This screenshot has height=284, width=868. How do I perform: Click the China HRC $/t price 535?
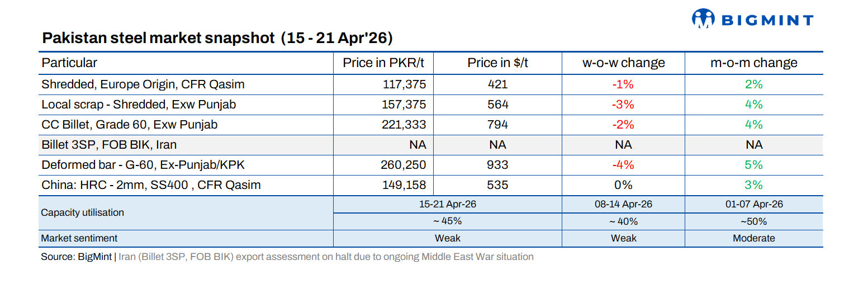coord(497,185)
